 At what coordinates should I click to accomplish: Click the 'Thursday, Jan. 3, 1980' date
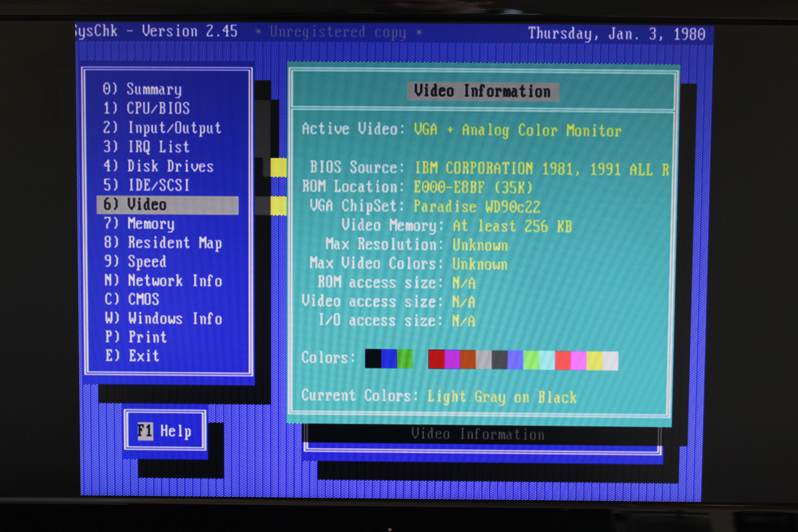[617, 34]
